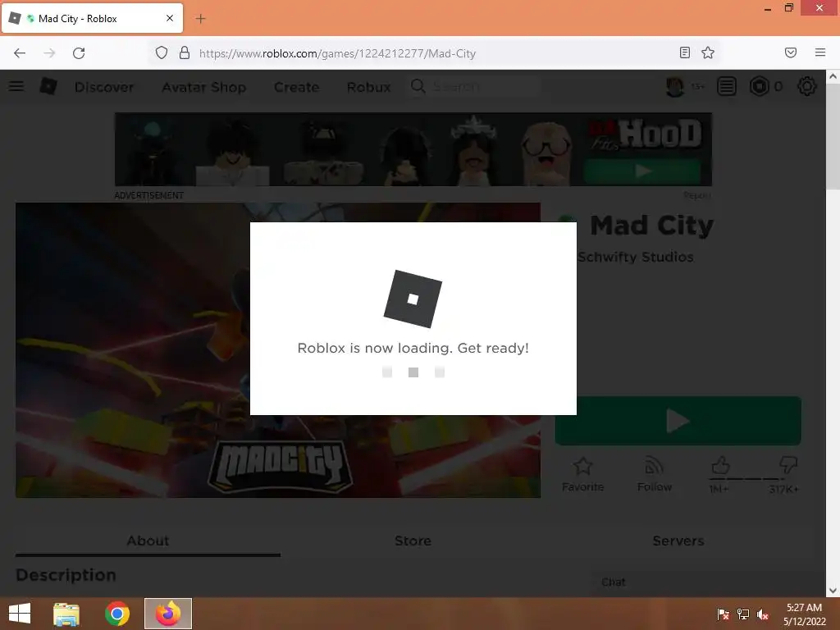
Task: Open the Firefox application menu
Action: (820, 52)
